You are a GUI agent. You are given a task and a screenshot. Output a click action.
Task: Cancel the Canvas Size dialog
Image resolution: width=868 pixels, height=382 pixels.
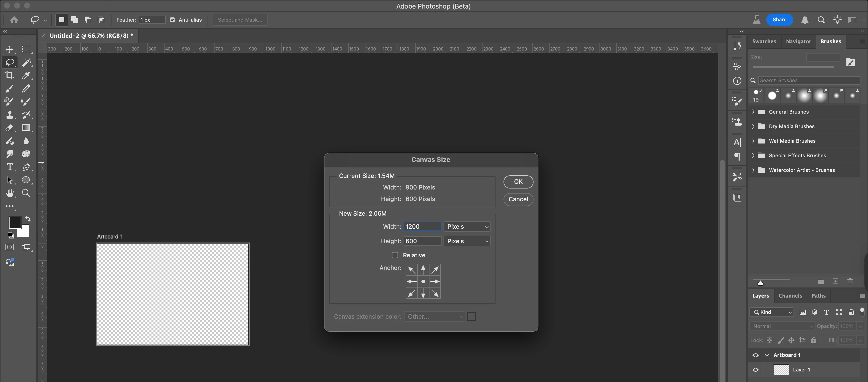[x=518, y=199]
